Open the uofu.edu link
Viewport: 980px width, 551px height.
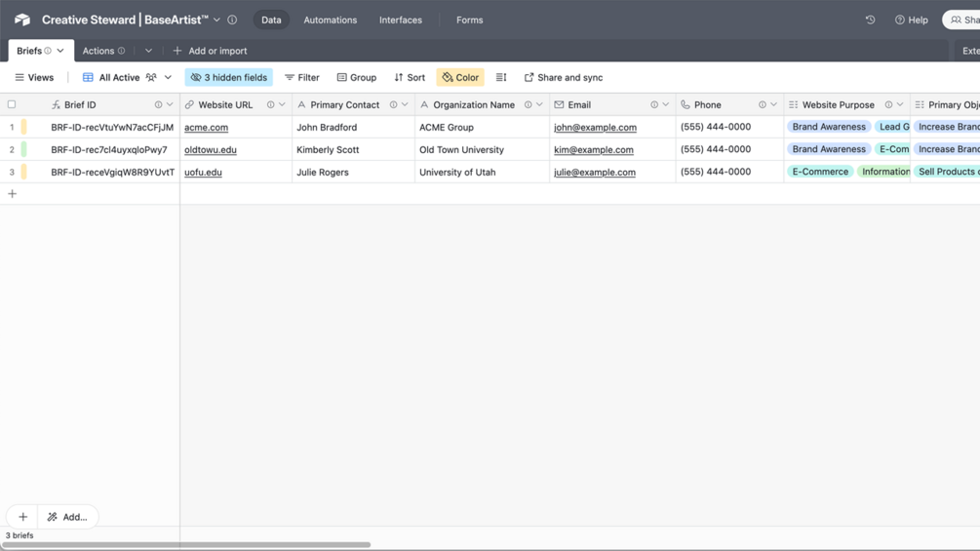pos(203,173)
